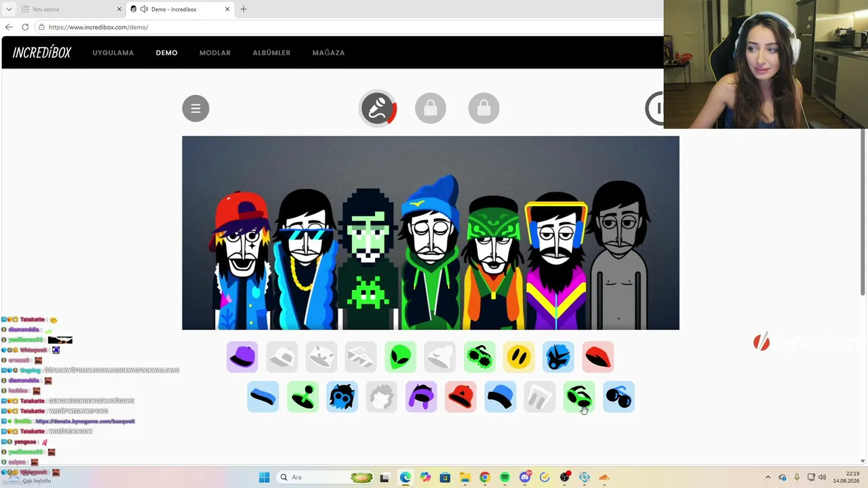The image size is (868, 488).
Task: Open the hamburger menu button
Action: pos(195,108)
